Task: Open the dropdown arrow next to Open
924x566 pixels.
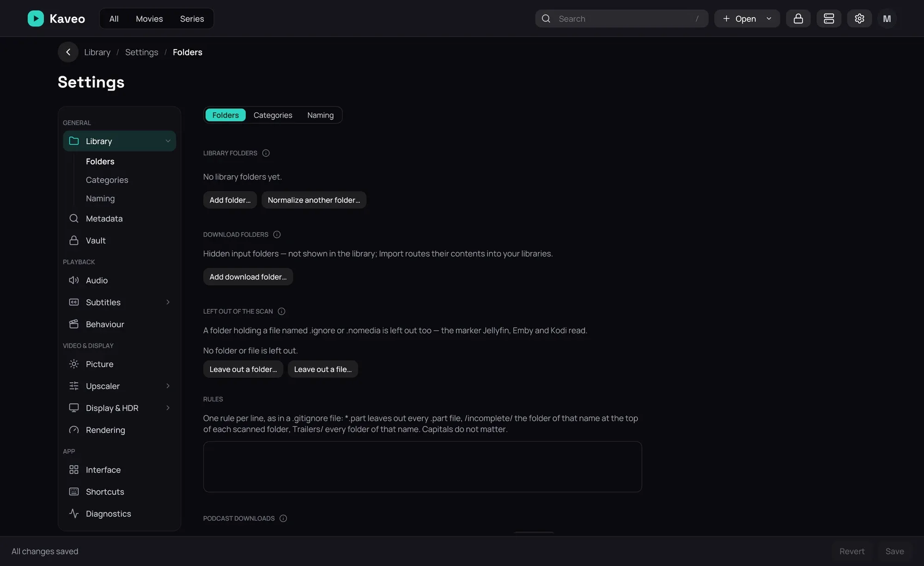Action: (769, 18)
